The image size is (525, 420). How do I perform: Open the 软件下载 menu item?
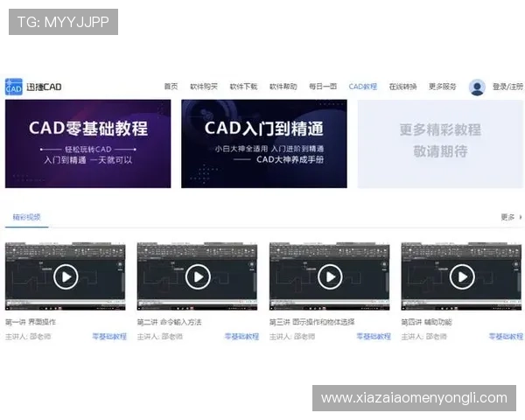click(x=243, y=87)
